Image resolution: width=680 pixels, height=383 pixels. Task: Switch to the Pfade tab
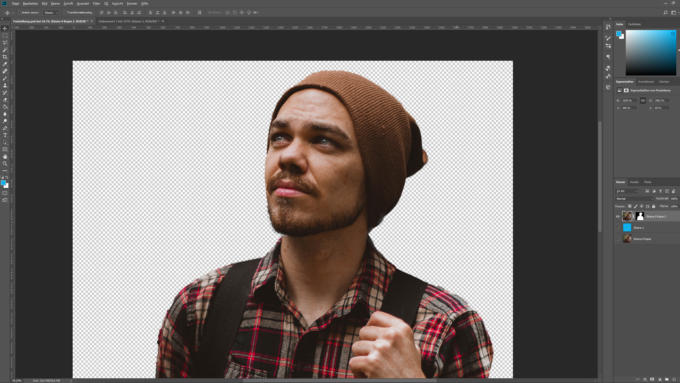[x=647, y=182]
